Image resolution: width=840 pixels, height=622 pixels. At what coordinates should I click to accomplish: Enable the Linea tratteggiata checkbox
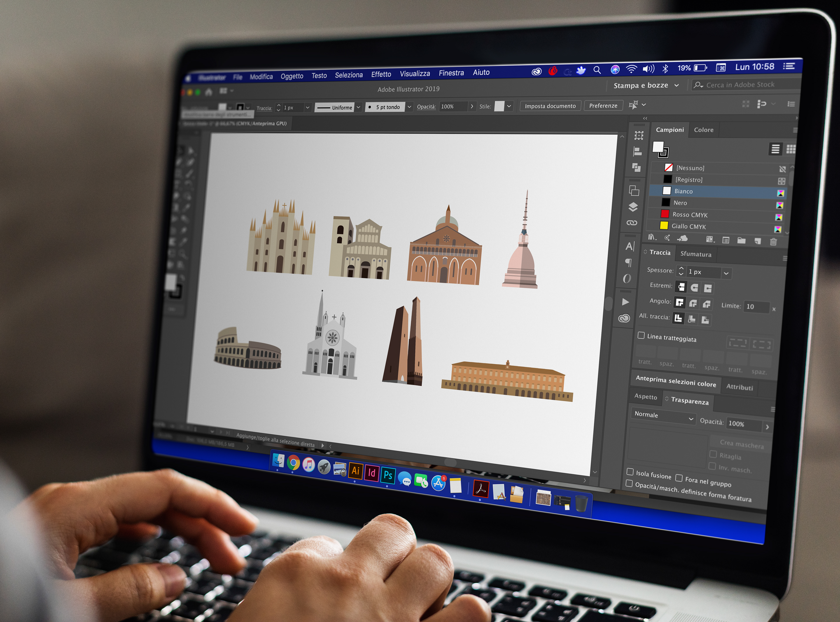click(641, 335)
